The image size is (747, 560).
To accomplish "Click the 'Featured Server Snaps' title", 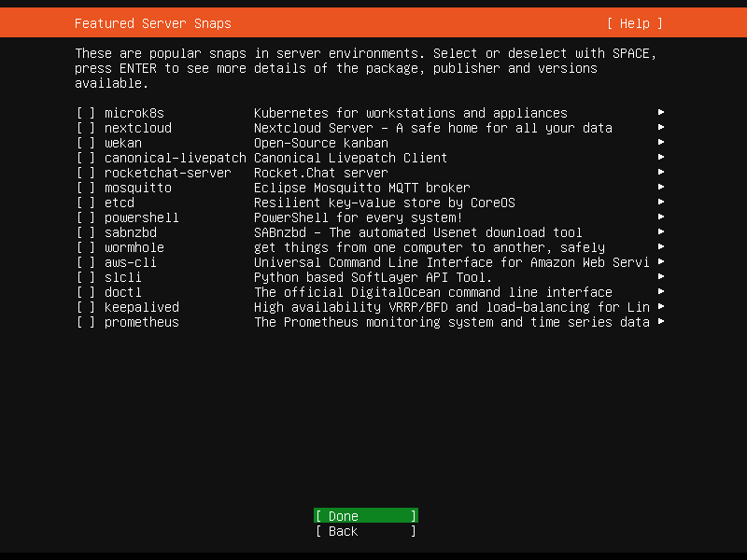I will pyautogui.click(x=153, y=23).
